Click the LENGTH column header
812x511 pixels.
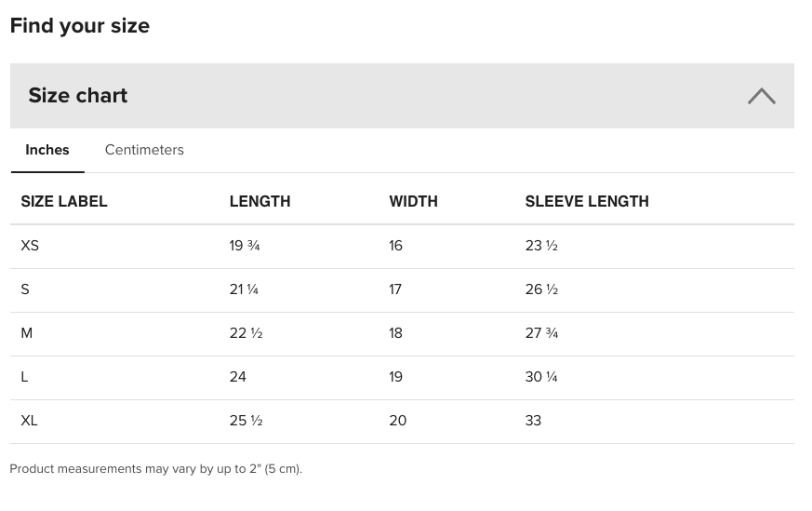(260, 201)
